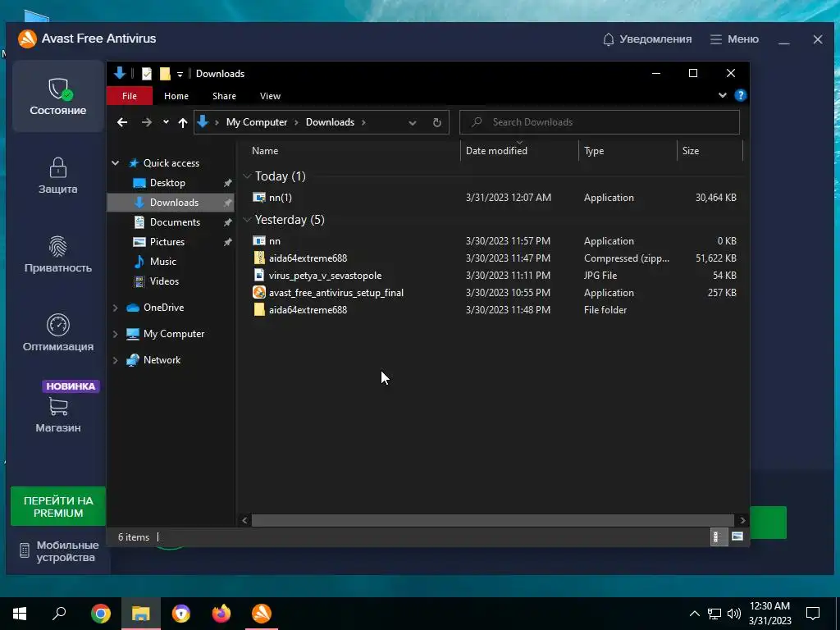This screenshot has height=630, width=840.
Task: Collapse Quick access tree node
Action: pyautogui.click(x=115, y=163)
